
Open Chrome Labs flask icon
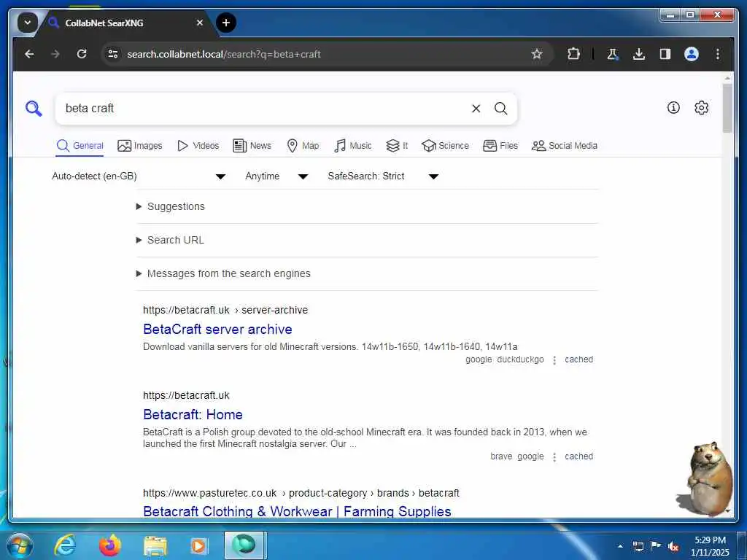click(x=613, y=54)
